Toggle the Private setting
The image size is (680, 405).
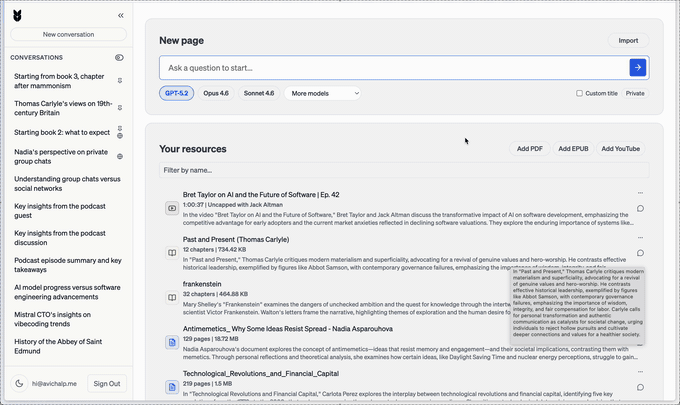tap(635, 93)
